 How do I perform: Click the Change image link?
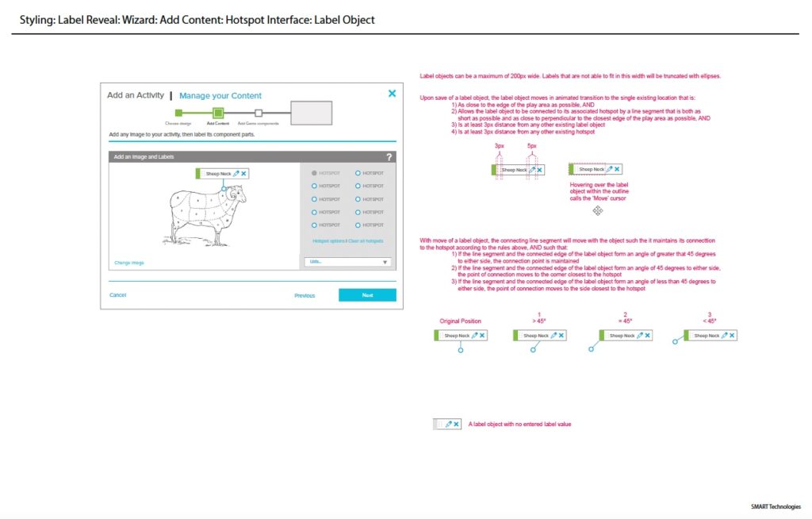128,262
